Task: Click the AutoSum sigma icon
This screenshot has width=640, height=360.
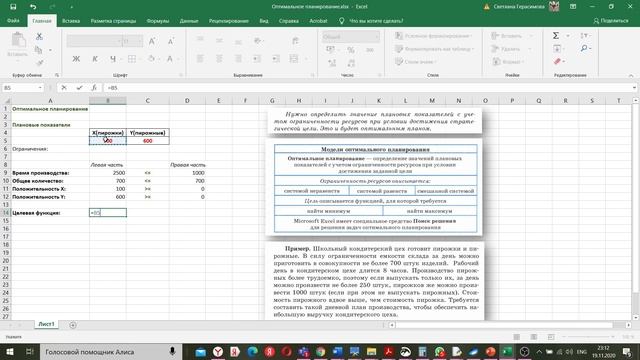Action: (x=556, y=36)
